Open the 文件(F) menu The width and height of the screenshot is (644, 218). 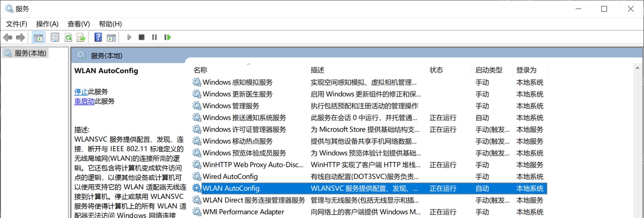16,24
